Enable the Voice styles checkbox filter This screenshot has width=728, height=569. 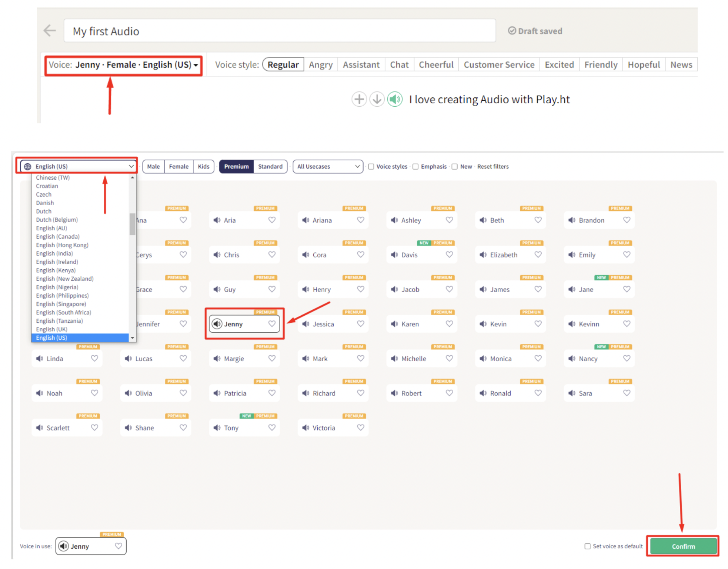coord(371,167)
